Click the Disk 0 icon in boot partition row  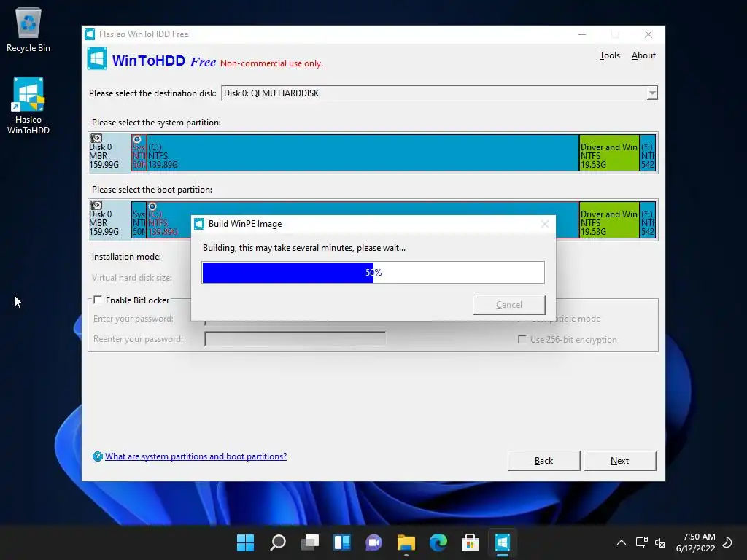tap(97, 205)
